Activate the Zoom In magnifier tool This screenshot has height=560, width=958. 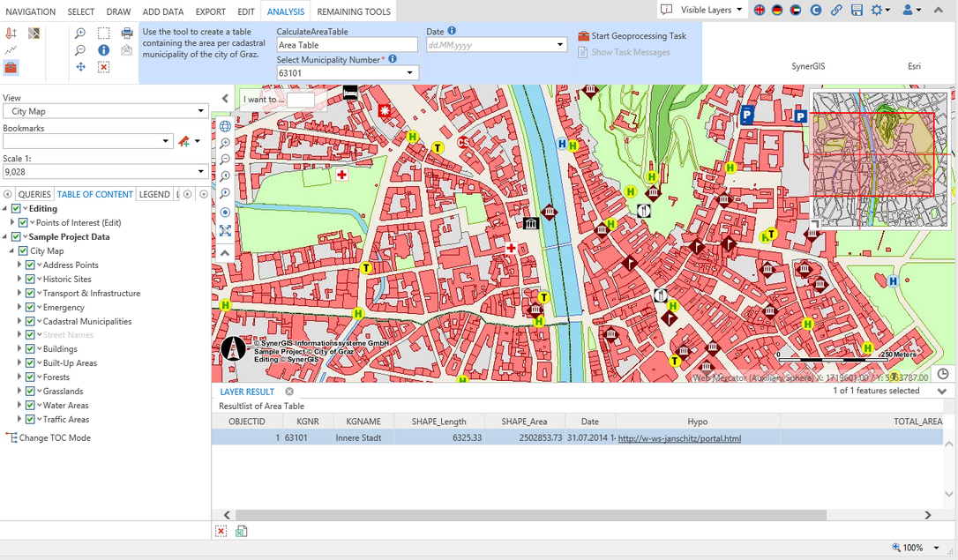(79, 33)
